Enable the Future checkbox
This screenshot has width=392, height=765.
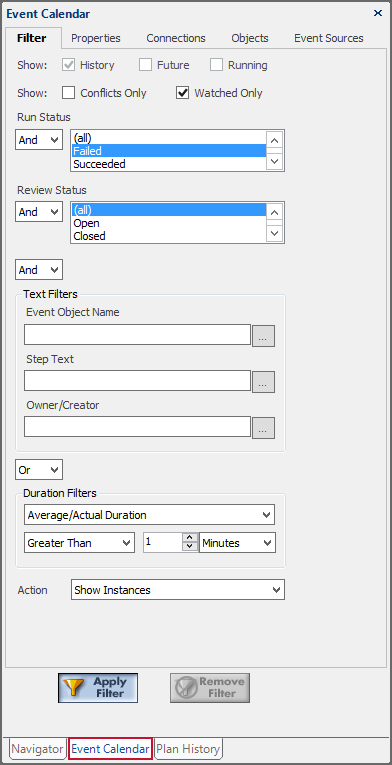(x=145, y=65)
